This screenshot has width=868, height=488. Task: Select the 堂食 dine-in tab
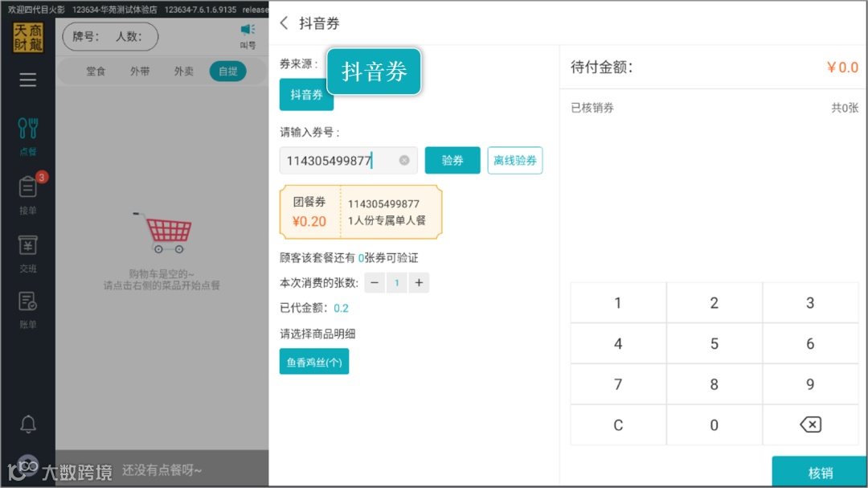(x=96, y=72)
